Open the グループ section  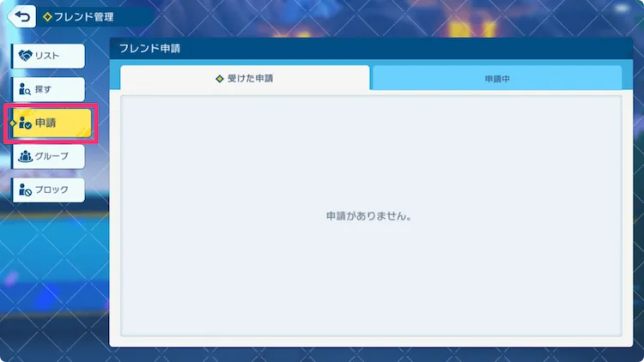click(x=48, y=156)
